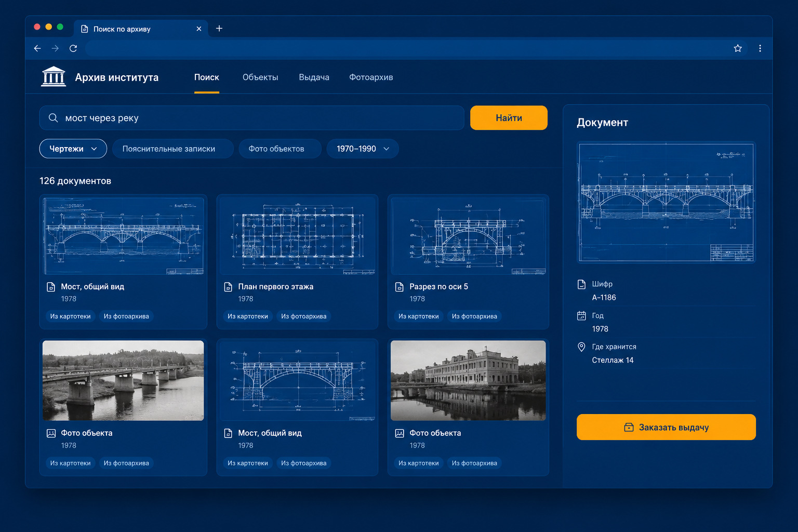Close the 'Поиск по архиву' tab
Viewport: 798px width, 532px height.
(199, 29)
